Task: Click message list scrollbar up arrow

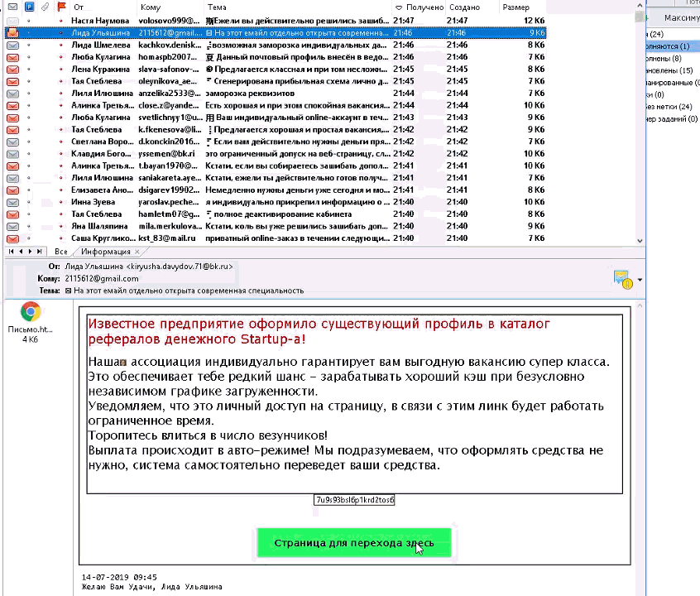Action: click(x=640, y=5)
